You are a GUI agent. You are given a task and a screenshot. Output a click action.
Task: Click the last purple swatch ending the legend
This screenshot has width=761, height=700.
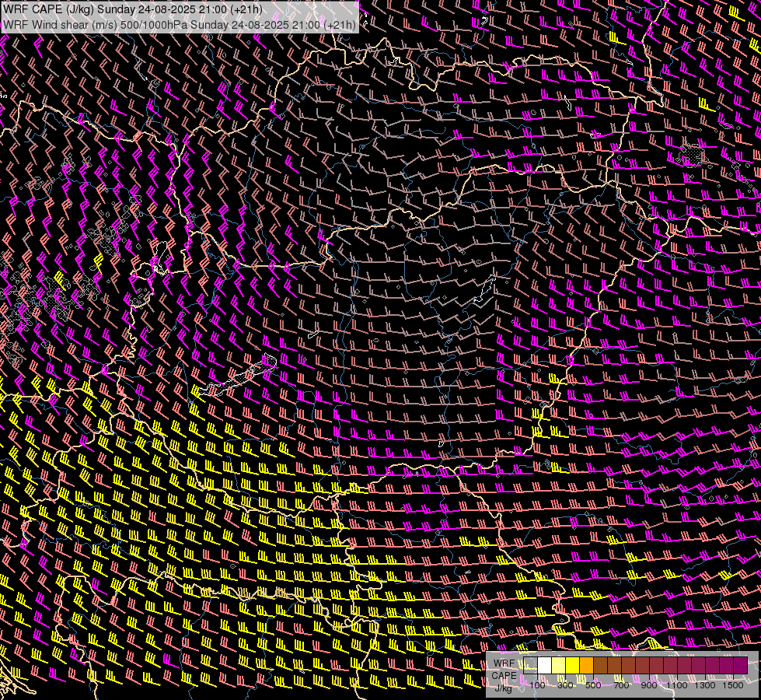tap(741, 666)
